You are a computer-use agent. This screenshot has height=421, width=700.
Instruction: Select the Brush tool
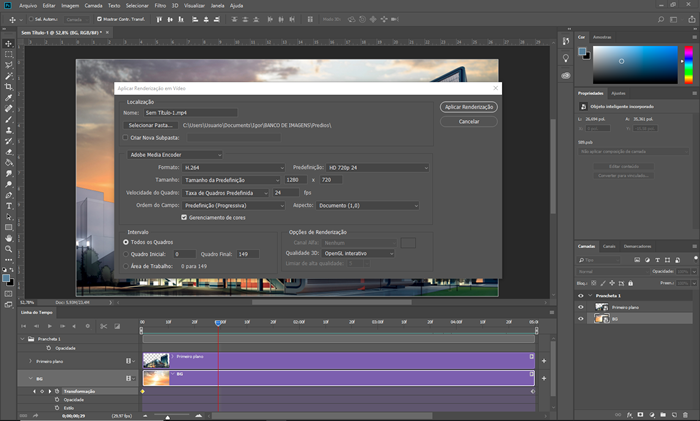[x=8, y=119]
